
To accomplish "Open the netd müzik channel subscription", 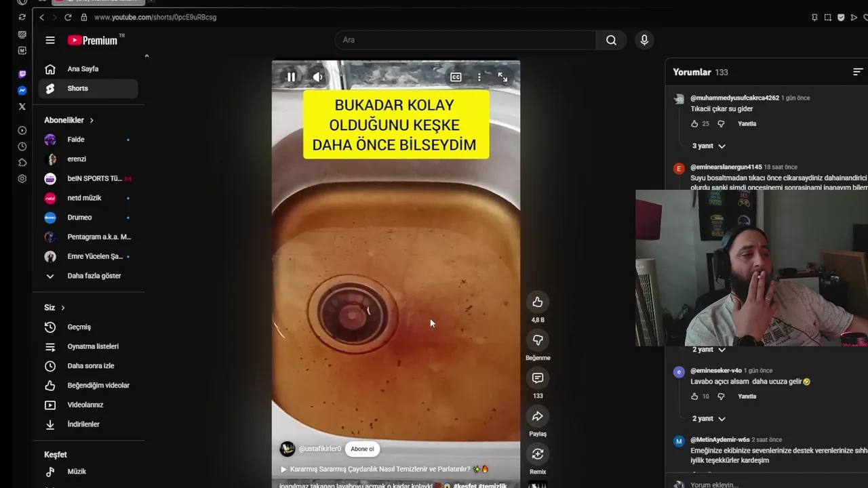I will (x=88, y=198).
